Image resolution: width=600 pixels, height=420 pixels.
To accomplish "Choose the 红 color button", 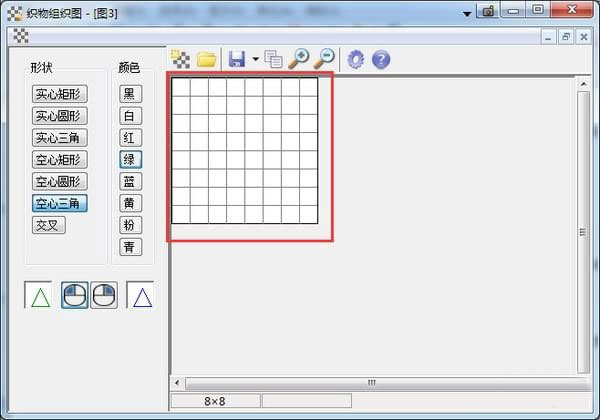I will tap(130, 138).
